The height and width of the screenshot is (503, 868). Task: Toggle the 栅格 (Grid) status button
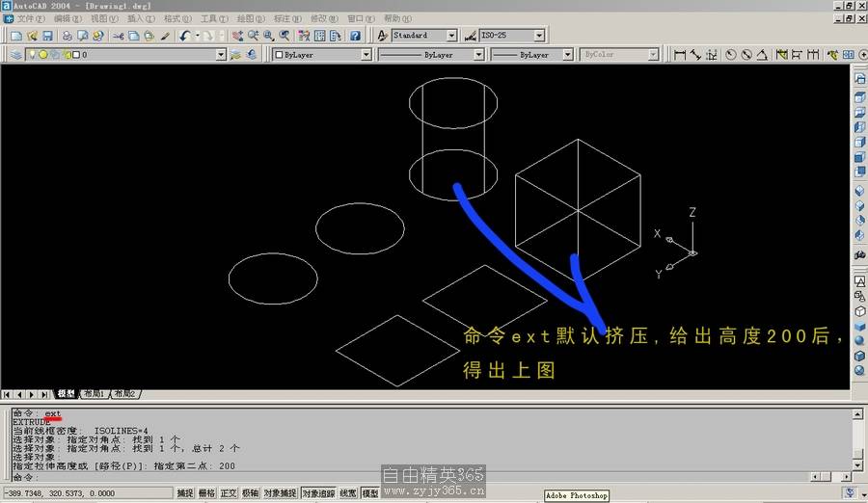tap(206, 493)
